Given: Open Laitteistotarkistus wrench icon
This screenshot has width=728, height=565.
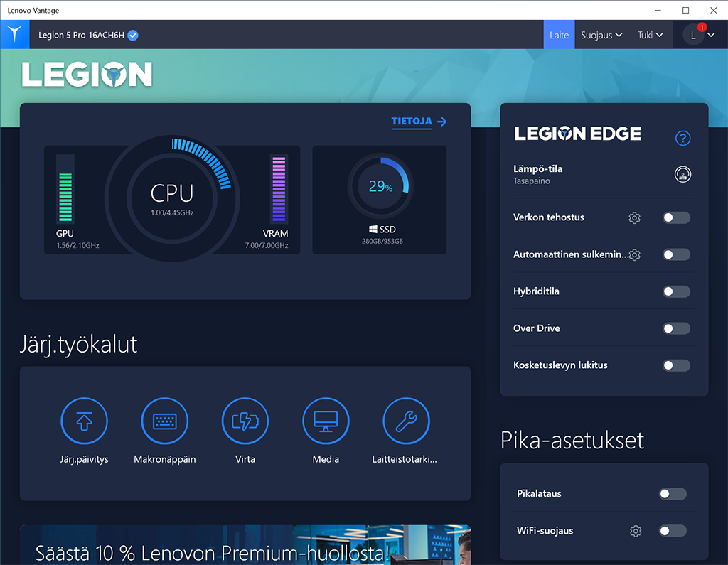Looking at the screenshot, I should (x=406, y=421).
